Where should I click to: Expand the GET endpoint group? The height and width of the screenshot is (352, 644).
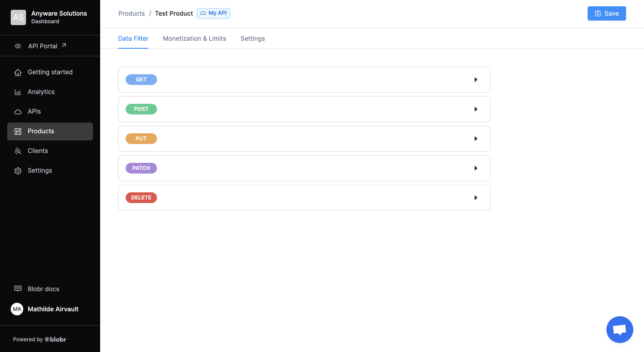point(475,79)
